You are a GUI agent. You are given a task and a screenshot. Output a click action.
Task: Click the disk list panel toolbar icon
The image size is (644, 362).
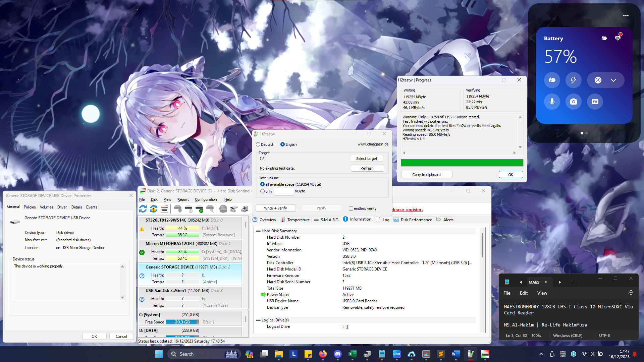[x=164, y=209]
